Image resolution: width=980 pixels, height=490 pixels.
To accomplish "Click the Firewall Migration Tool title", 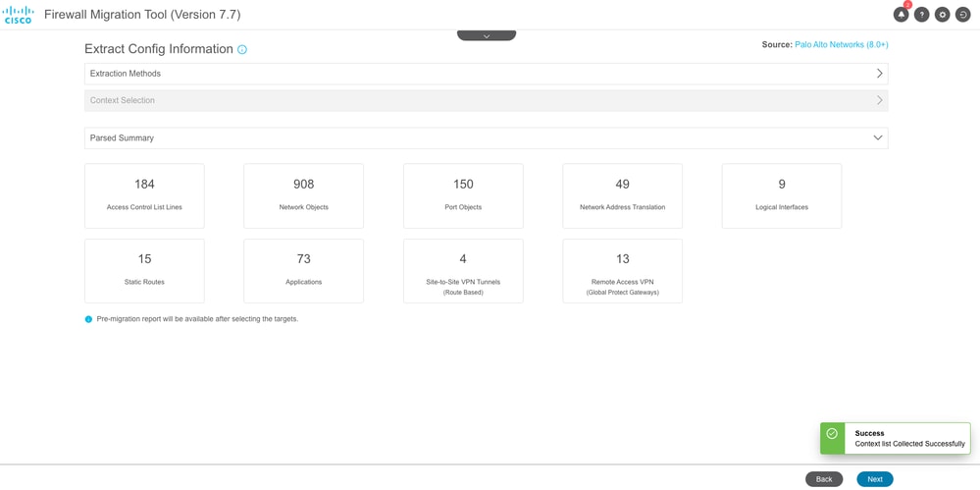I will tap(142, 15).
